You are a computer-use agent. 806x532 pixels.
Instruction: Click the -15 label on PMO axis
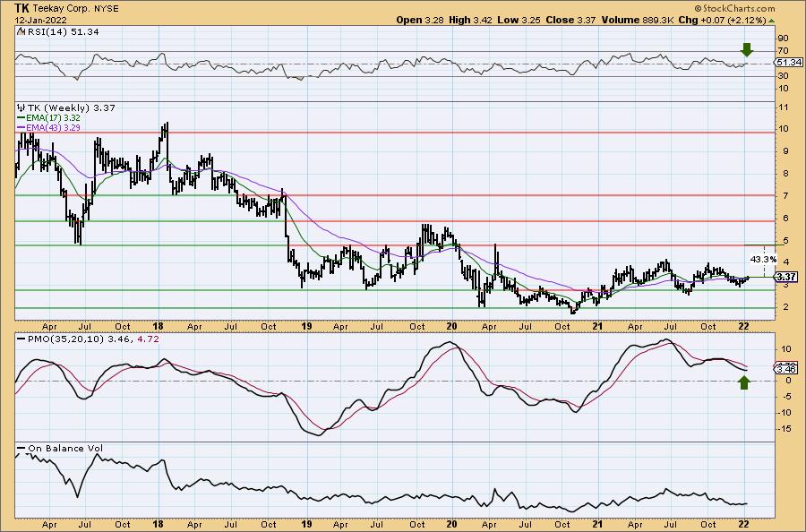[785, 428]
